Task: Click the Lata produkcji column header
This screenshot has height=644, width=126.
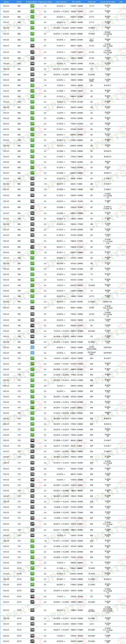Action: [61, 2]
